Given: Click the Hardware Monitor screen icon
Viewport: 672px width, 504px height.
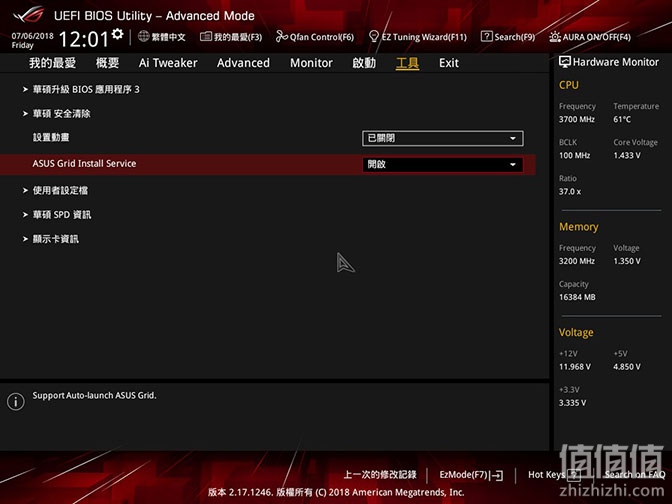Looking at the screenshot, I should [564, 62].
